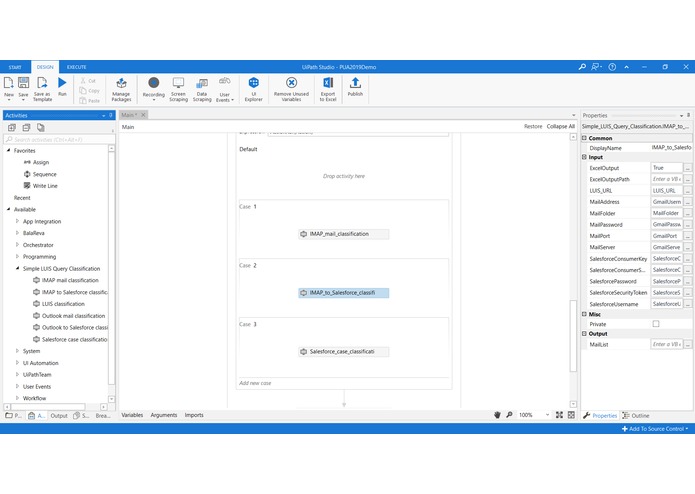The image size is (695, 494).
Task: Click the Paste command in ribbon
Action: tap(90, 101)
